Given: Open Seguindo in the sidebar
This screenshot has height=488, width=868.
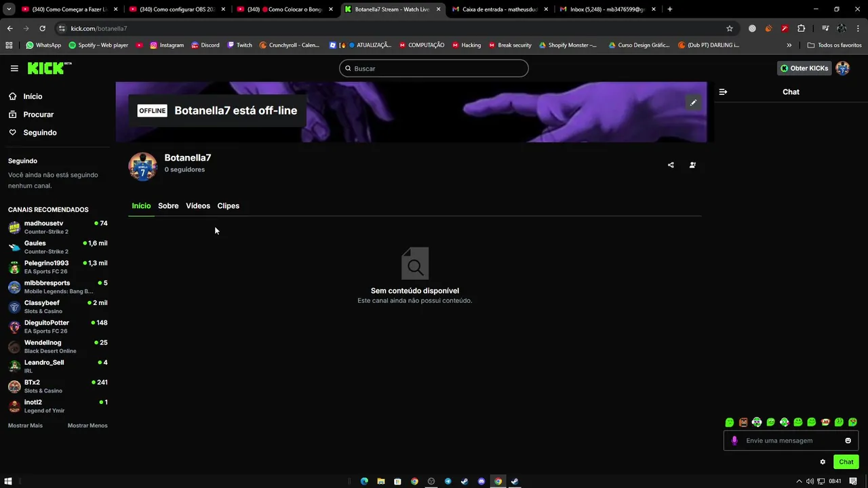Looking at the screenshot, I should 40,133.
